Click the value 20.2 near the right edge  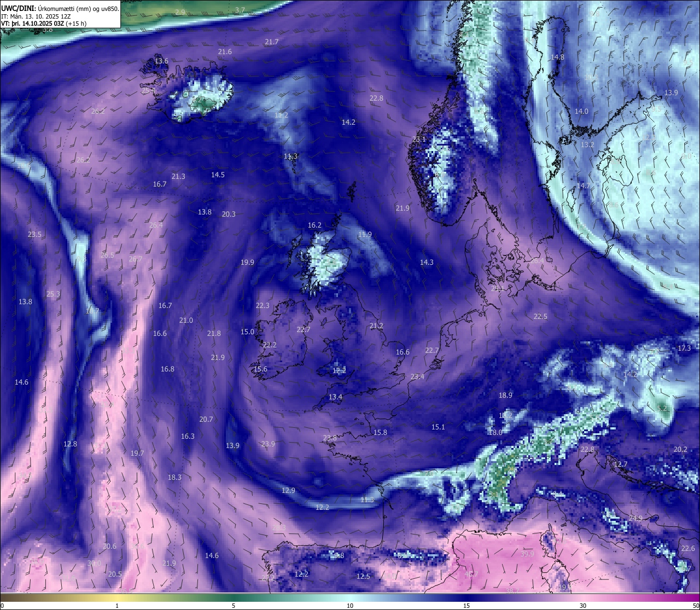(680, 449)
